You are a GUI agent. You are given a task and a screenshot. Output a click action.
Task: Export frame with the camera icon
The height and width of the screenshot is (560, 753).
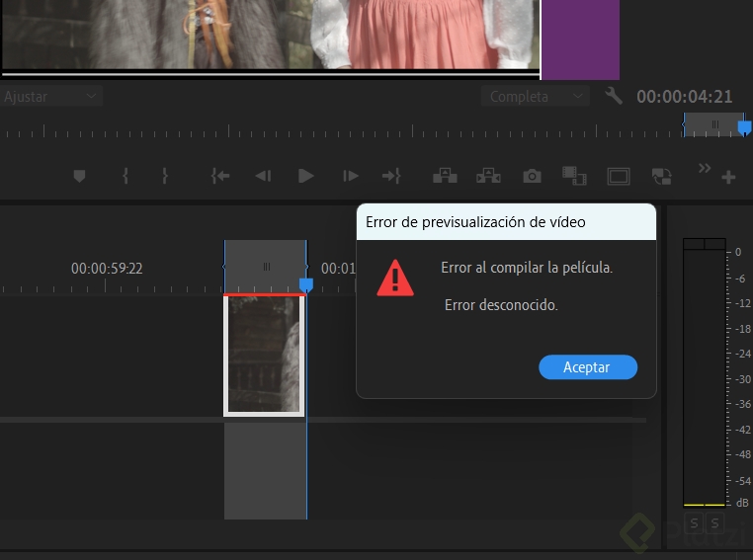(532, 176)
